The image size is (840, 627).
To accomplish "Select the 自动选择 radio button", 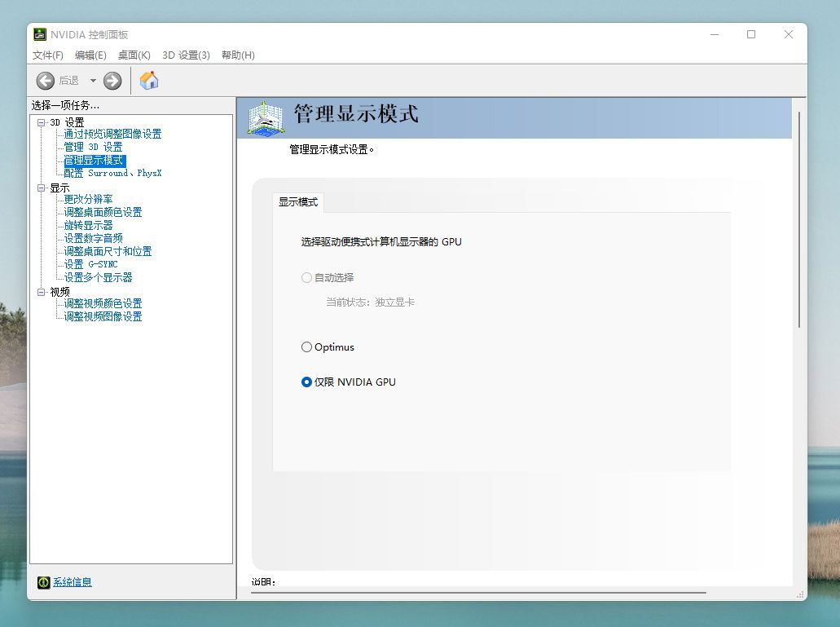I will (x=306, y=277).
